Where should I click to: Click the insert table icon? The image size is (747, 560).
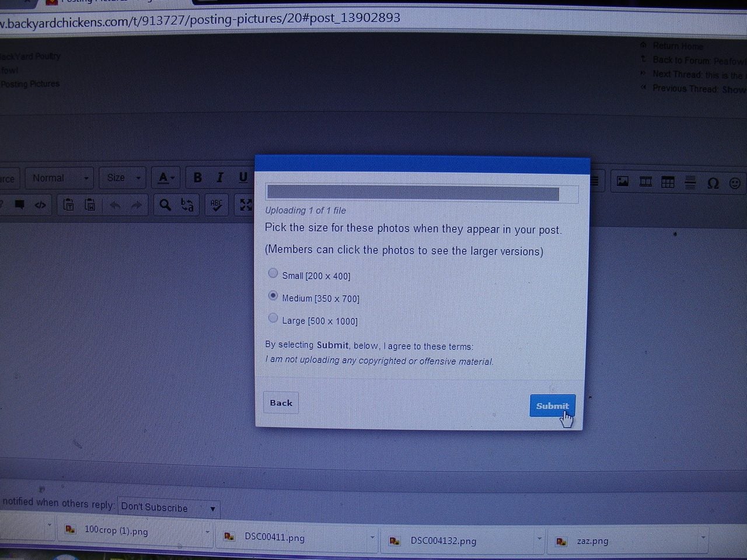668,183
